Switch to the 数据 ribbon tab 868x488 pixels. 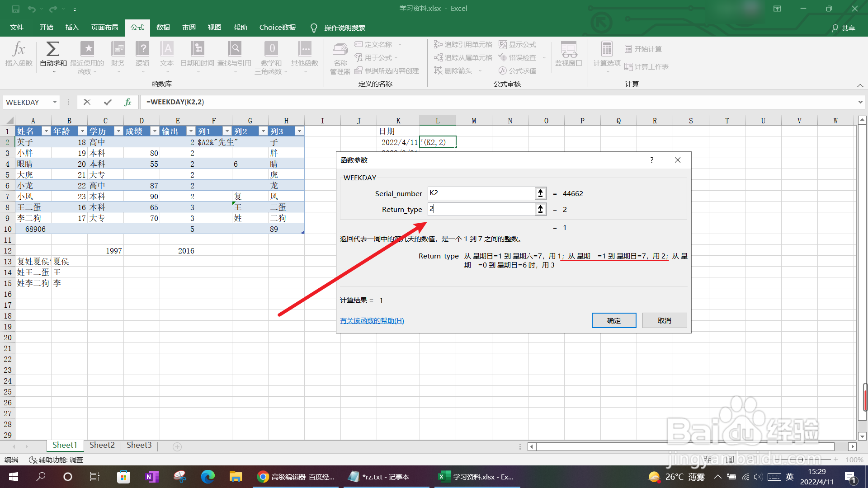click(x=163, y=28)
